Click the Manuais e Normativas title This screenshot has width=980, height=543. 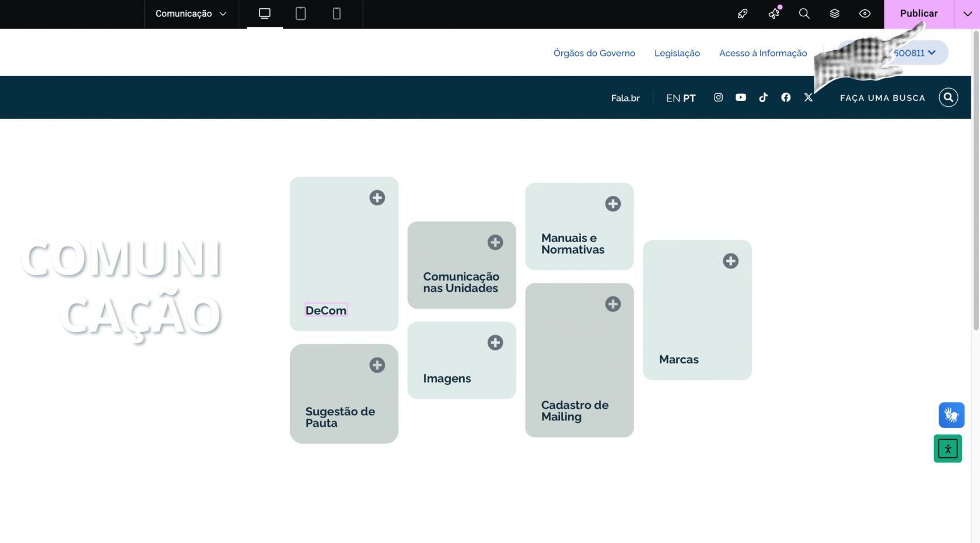pos(573,244)
